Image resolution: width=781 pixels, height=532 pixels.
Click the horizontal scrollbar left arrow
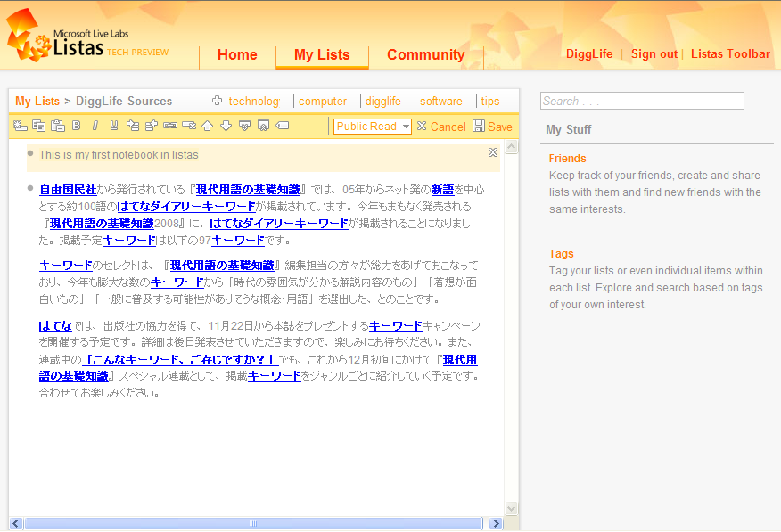pyautogui.click(x=16, y=524)
